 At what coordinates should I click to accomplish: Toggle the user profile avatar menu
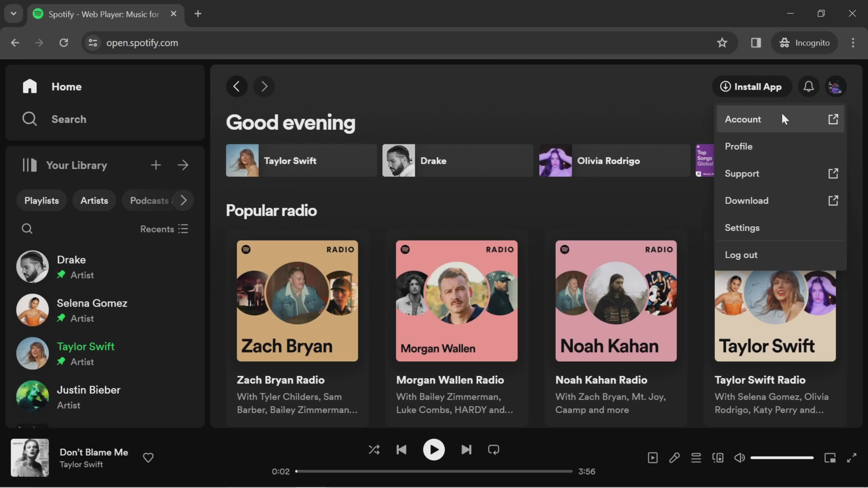click(x=836, y=87)
